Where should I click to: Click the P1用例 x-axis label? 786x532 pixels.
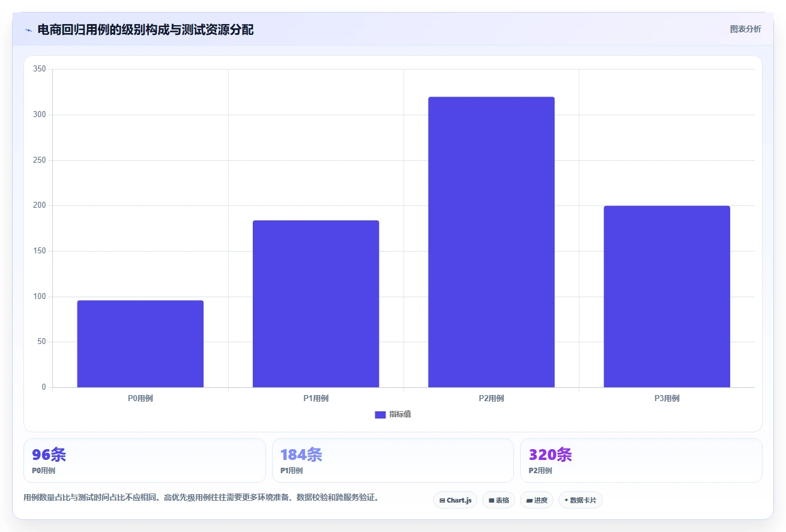click(316, 399)
